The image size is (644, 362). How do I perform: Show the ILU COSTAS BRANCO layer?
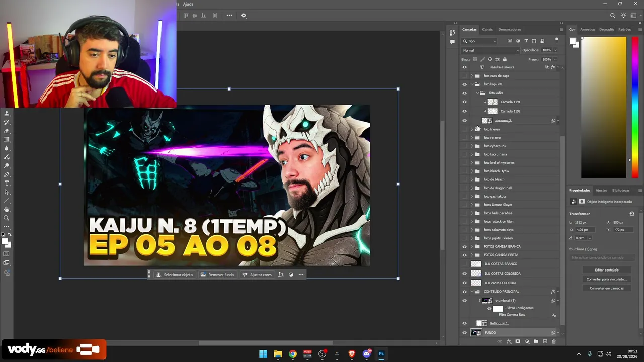click(x=464, y=264)
